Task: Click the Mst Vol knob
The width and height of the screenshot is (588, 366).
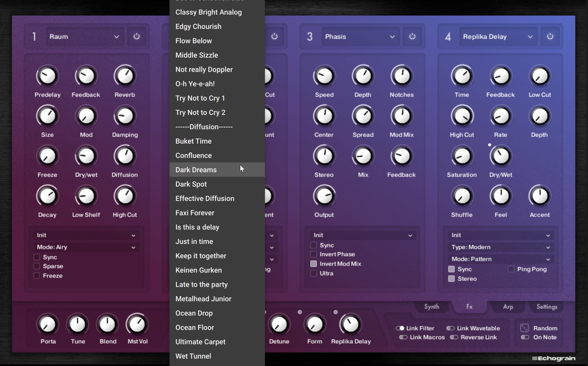Action: [137, 324]
